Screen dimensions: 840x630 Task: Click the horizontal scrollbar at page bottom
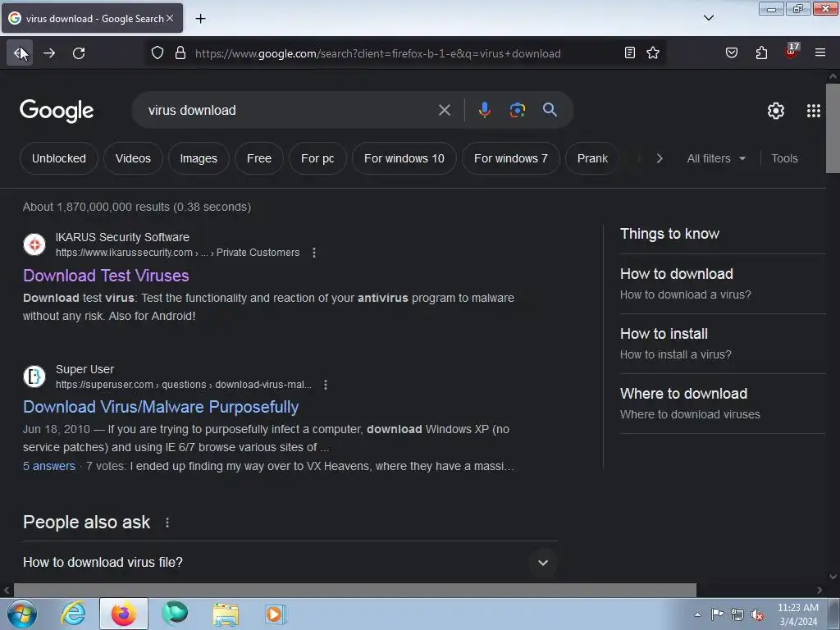point(354,590)
